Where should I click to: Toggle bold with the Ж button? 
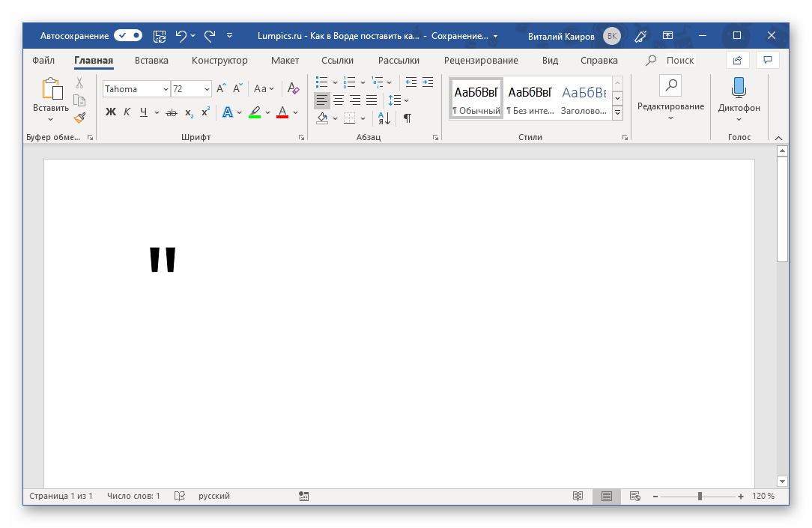111,112
